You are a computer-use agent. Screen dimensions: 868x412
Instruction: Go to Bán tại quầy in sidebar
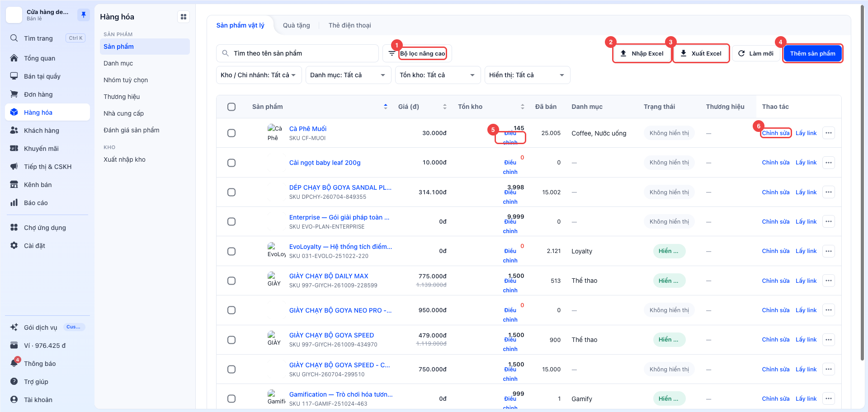pos(47,76)
